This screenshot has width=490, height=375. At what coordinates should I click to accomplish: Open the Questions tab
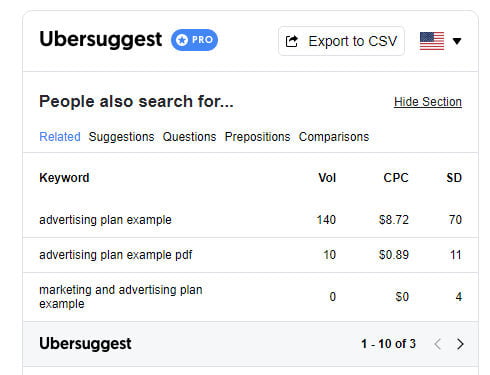point(189,137)
